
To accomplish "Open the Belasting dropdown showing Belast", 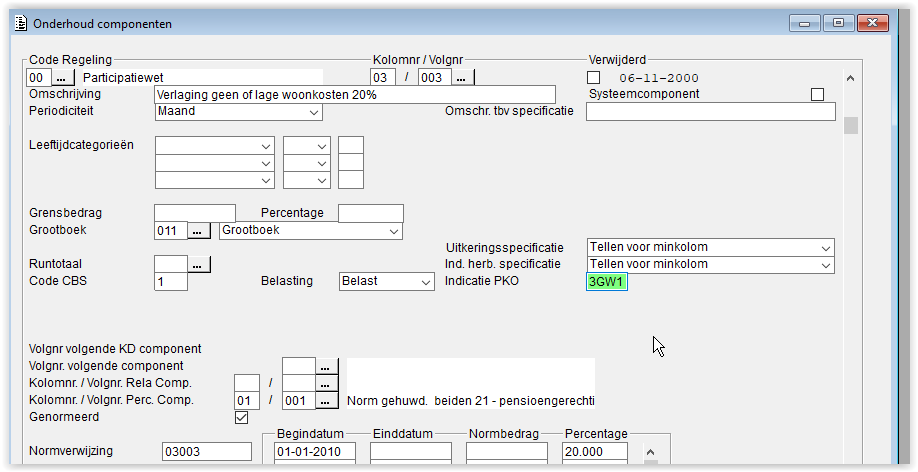I will (387, 282).
